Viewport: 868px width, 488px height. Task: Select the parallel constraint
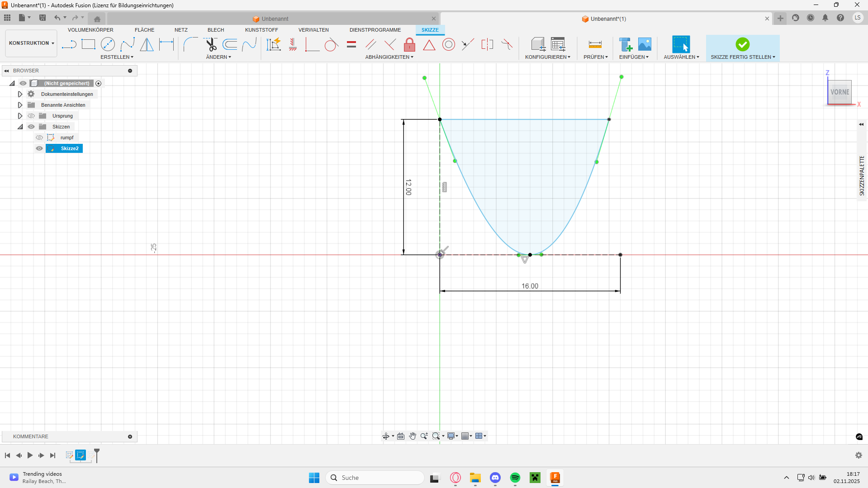pyautogui.click(x=370, y=44)
